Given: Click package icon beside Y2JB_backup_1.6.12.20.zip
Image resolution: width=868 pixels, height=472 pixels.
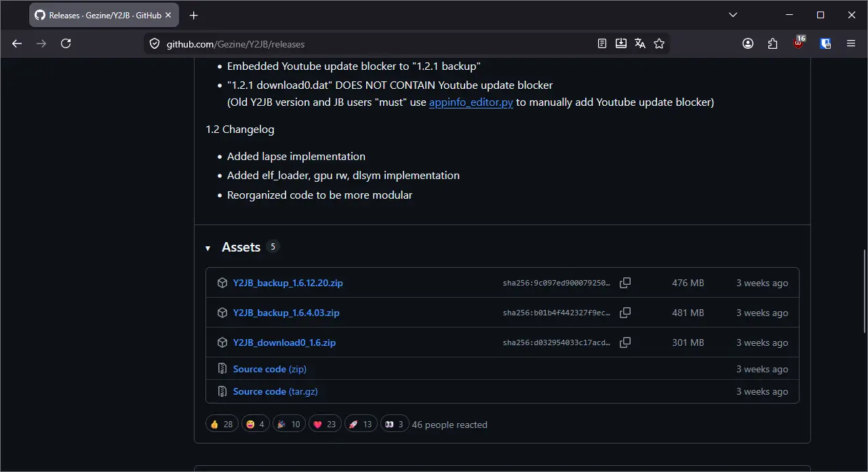Looking at the screenshot, I should pyautogui.click(x=222, y=283).
